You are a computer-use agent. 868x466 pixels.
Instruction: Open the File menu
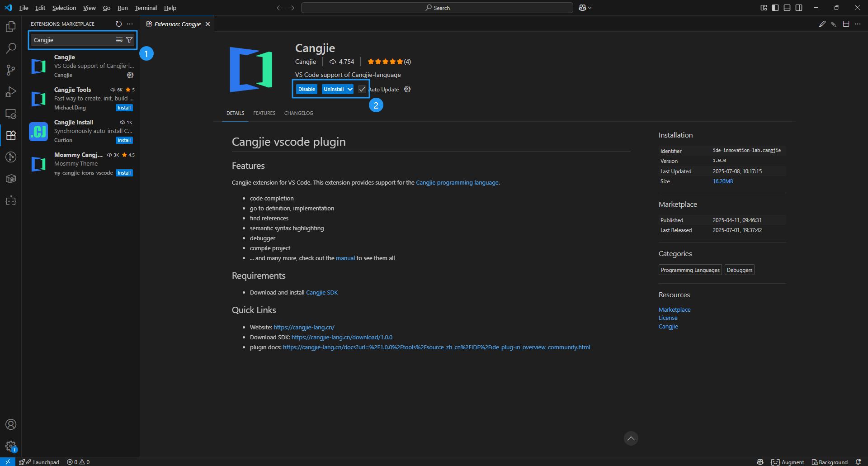pyautogui.click(x=24, y=8)
